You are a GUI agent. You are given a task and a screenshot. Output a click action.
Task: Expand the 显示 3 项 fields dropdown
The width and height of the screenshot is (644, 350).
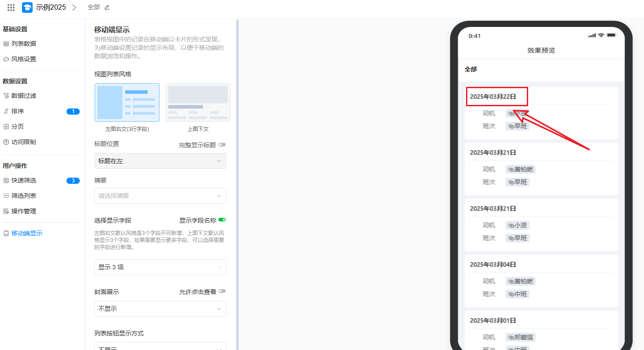(x=160, y=267)
